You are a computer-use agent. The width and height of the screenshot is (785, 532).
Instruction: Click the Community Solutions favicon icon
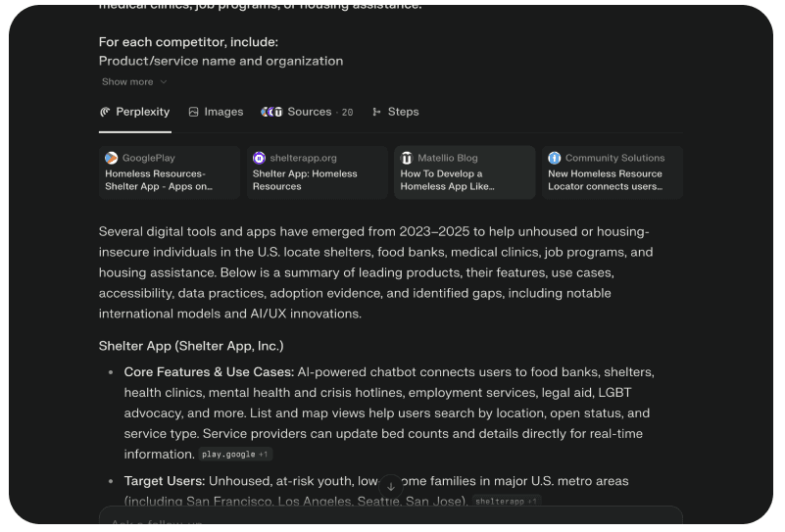[555, 158]
